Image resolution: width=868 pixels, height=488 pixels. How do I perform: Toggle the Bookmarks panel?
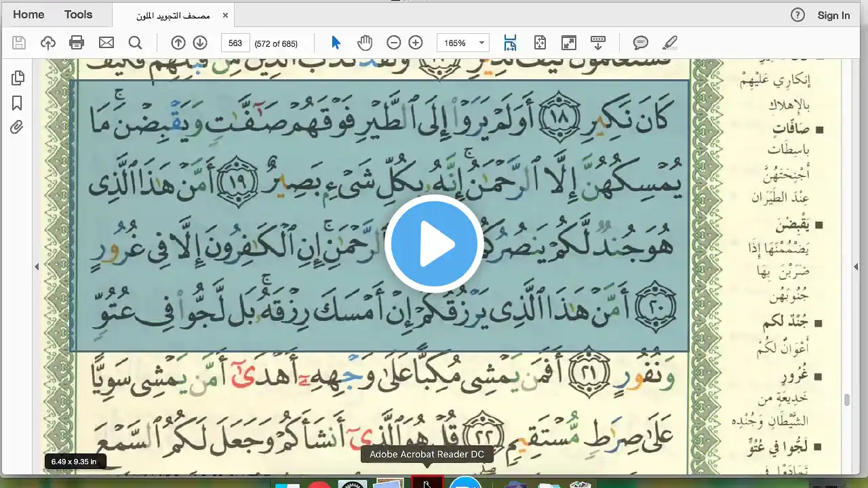tap(17, 103)
